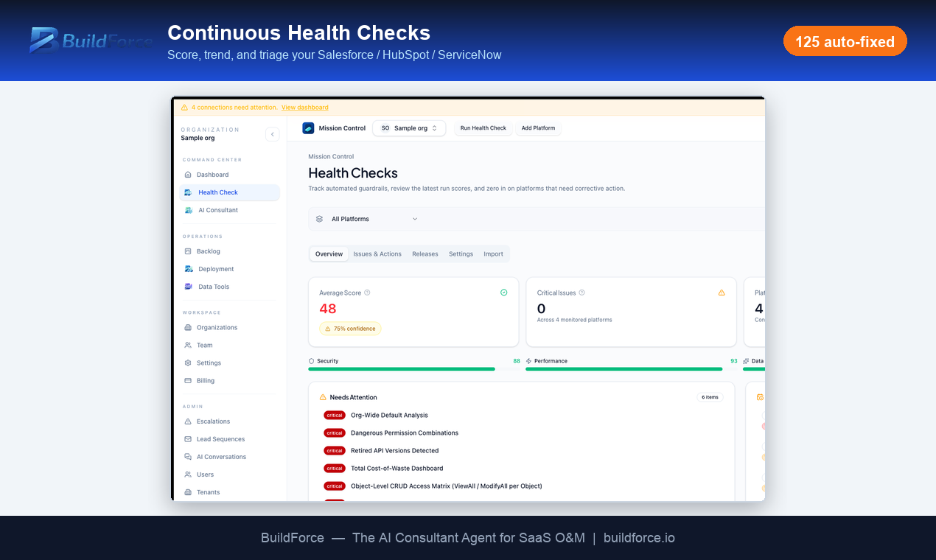Image resolution: width=936 pixels, height=560 pixels.
Task: Open Lead Sequences mail icon
Action: pos(188,439)
